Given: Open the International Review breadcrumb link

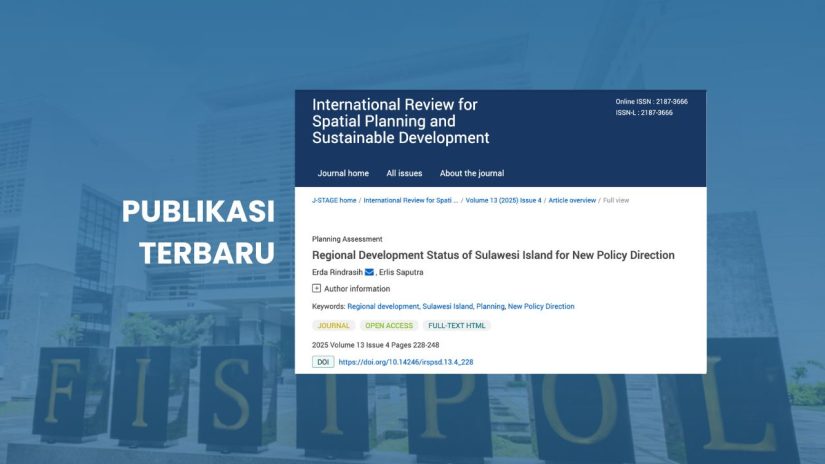Looking at the screenshot, I should pyautogui.click(x=411, y=200).
